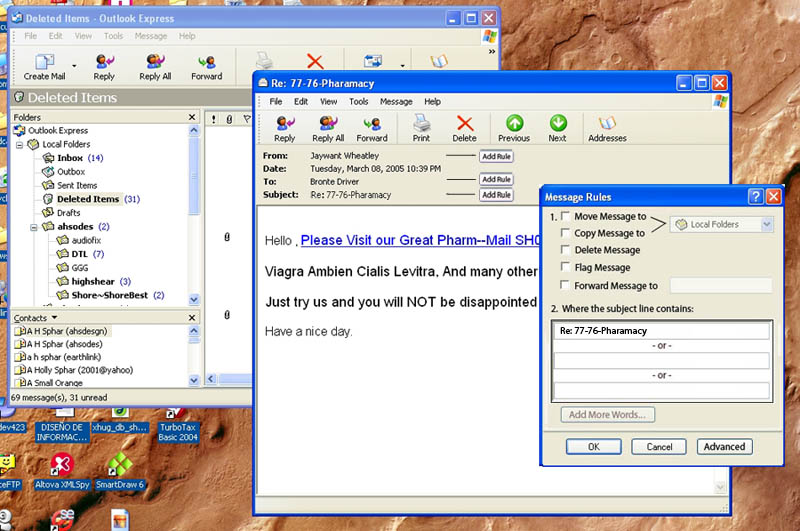Click Add Rule next to From
800x531 pixels.
pos(496,157)
